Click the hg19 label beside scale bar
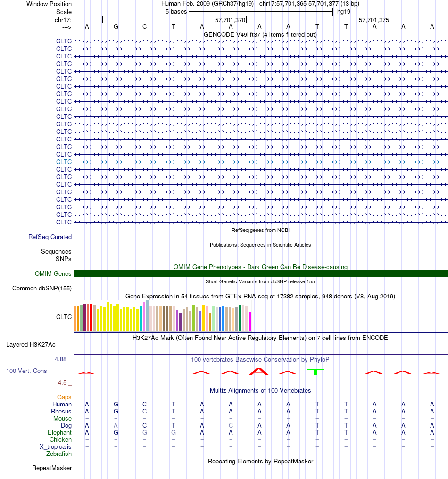 click(x=344, y=12)
